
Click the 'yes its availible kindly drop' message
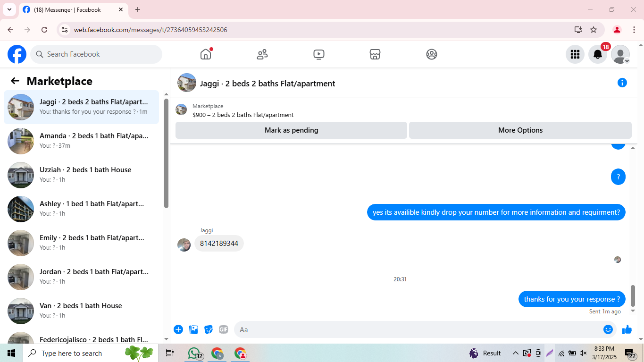coord(496,212)
